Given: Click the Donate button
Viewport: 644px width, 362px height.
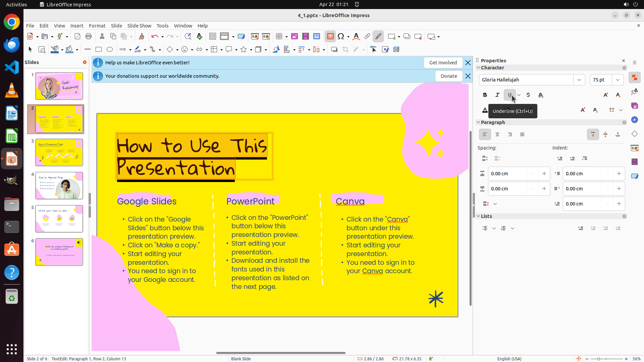Looking at the screenshot, I should pos(449,76).
